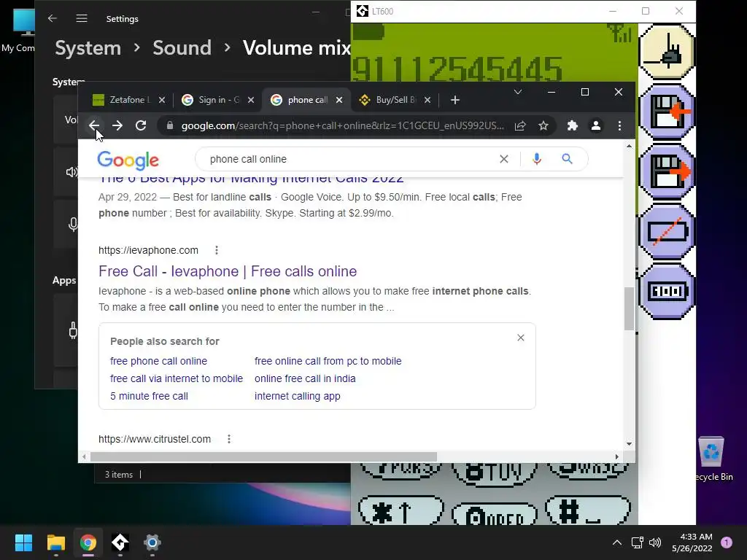Open Chrome extensions puzzle icon
This screenshot has width=747, height=560.
point(572,125)
